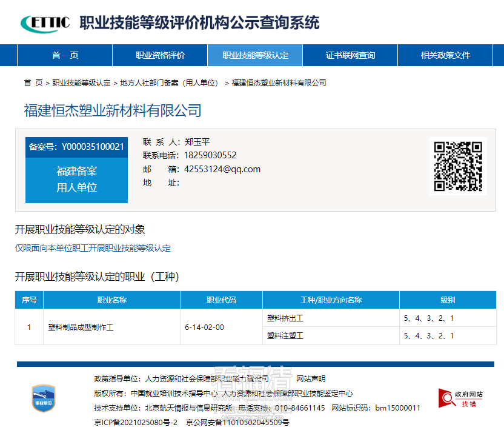Click the 开展职业技能等级认定的职业（工种） heading
This screenshot has width=504, height=433.
point(97,277)
